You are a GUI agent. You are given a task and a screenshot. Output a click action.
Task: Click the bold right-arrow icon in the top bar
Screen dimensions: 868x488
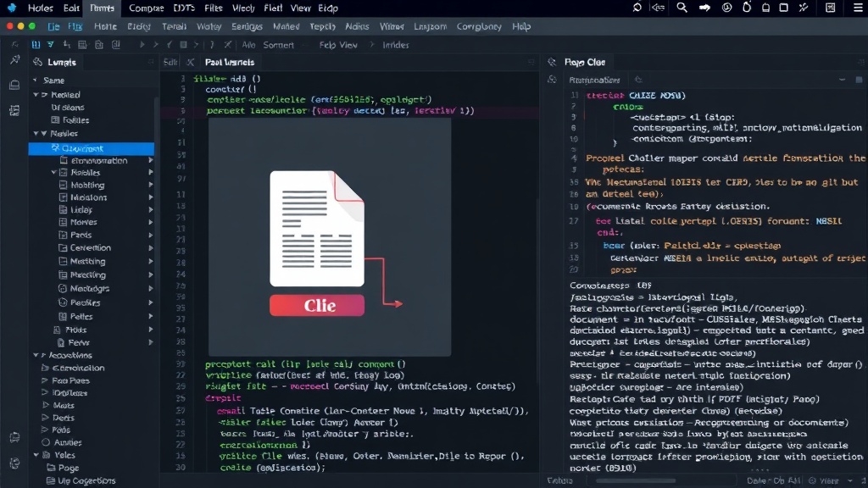point(704,8)
